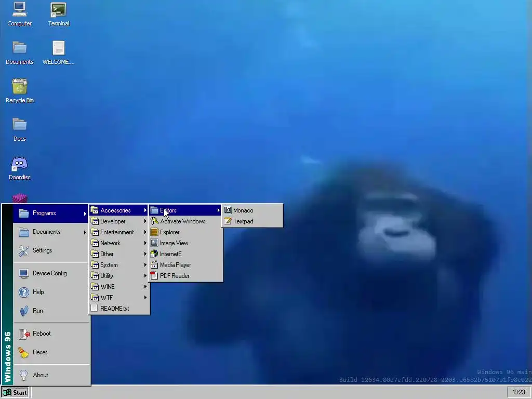This screenshot has height=399, width=532.
Task: Click the InternetE globe icon
Action: click(154, 254)
